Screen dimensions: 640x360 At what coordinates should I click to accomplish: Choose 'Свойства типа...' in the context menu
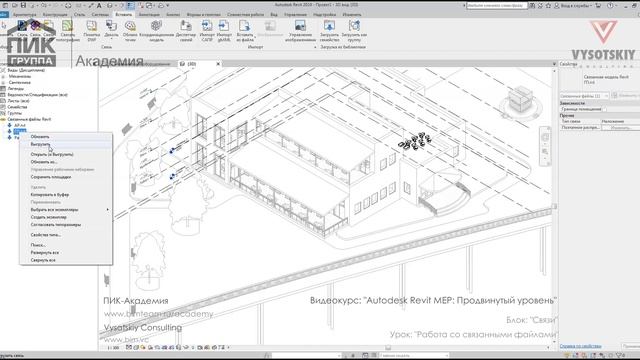(46, 235)
